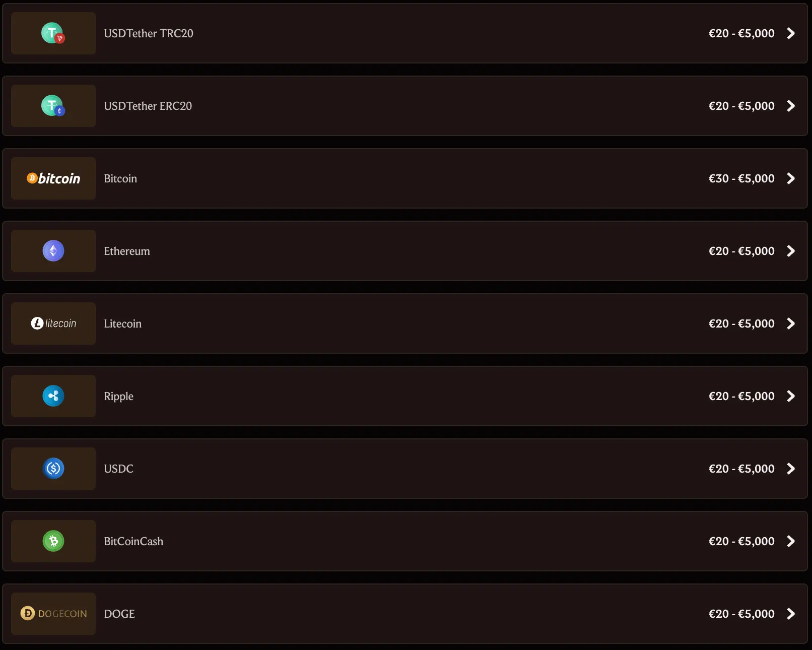Viewport: 812px width, 650px height.
Task: Open the USDC row chevron arrow
Action: click(791, 469)
